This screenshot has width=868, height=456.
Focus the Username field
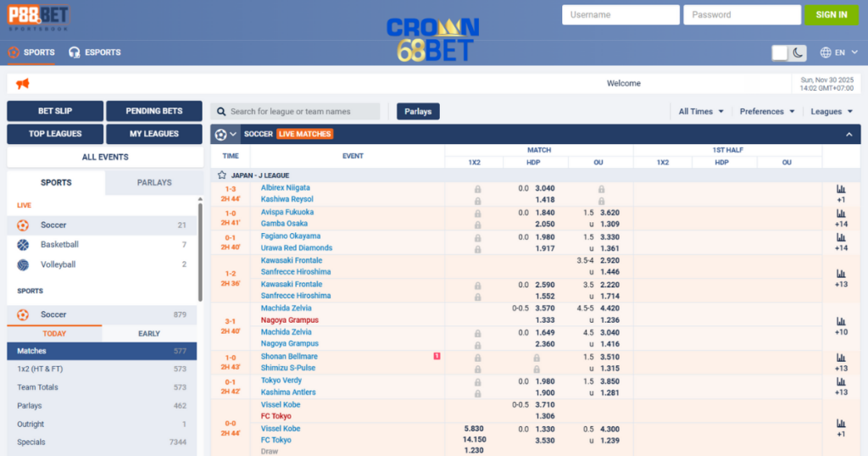point(620,15)
